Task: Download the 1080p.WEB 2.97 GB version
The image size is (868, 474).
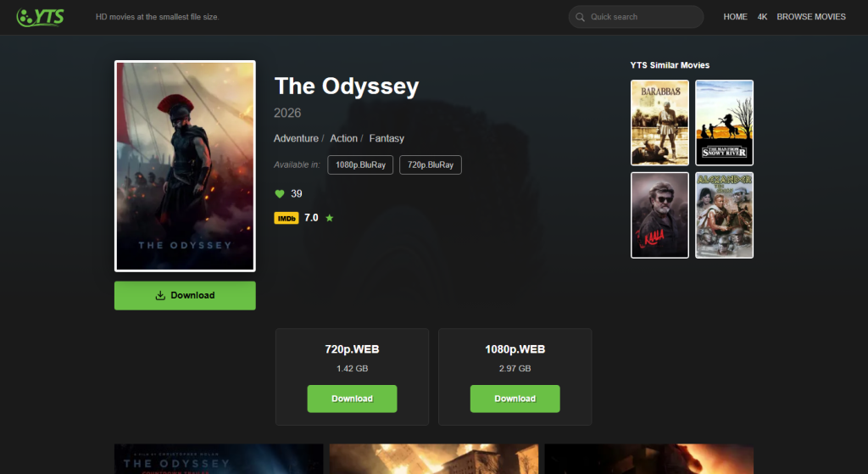Action: tap(515, 399)
